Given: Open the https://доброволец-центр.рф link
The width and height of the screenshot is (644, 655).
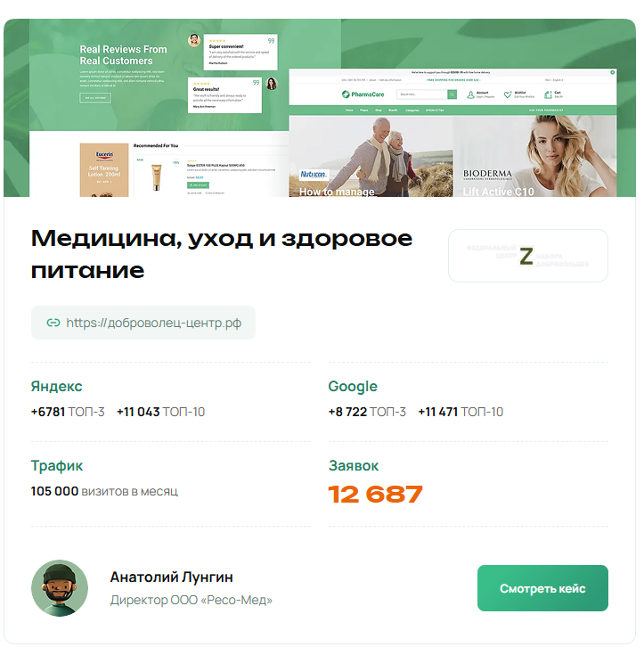Looking at the screenshot, I should [153, 323].
